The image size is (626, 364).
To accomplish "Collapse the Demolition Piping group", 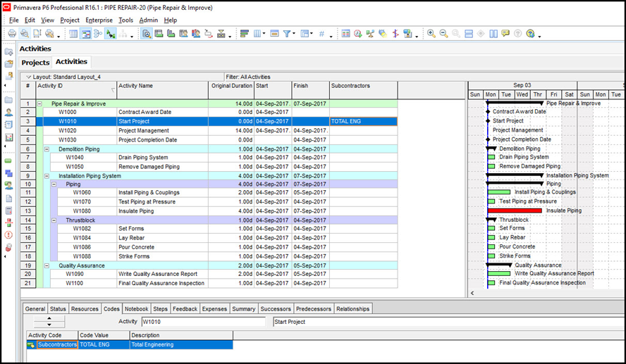I will coord(47,149).
